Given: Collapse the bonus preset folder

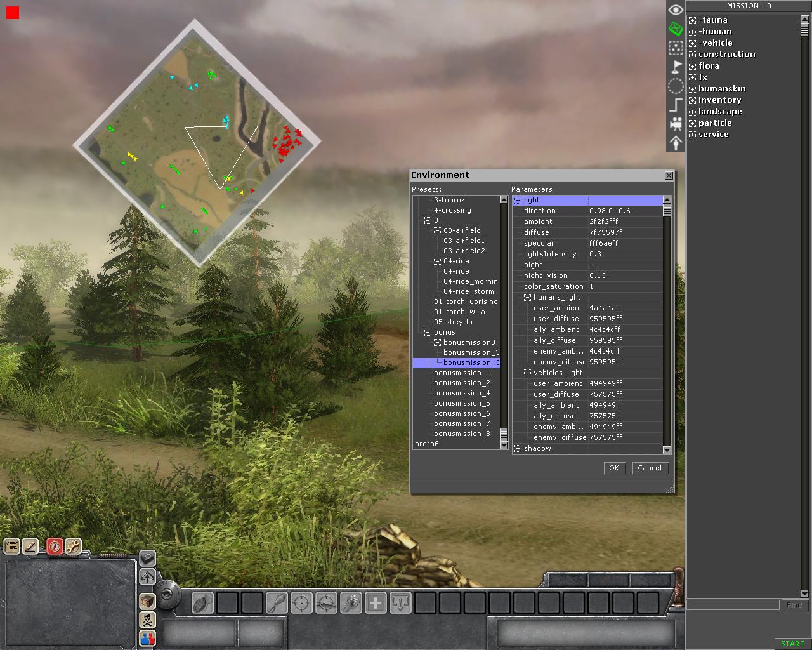Looking at the screenshot, I should click(428, 332).
